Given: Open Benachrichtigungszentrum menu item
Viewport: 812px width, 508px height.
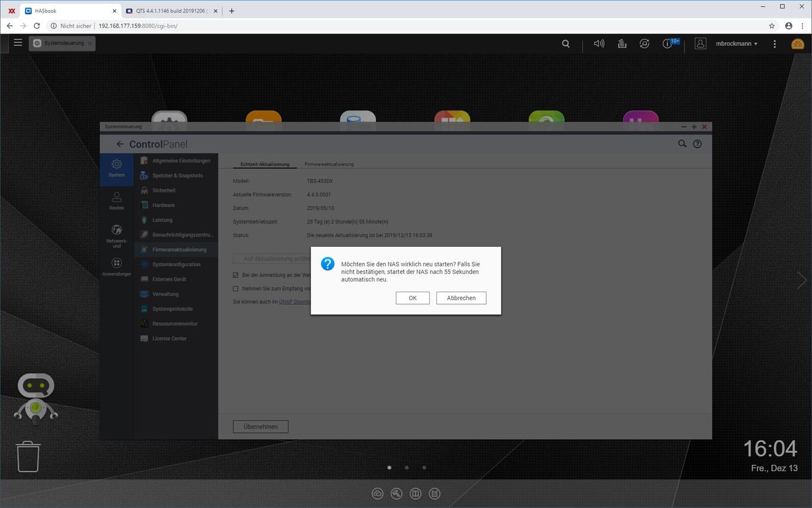Looking at the screenshot, I should tap(176, 235).
